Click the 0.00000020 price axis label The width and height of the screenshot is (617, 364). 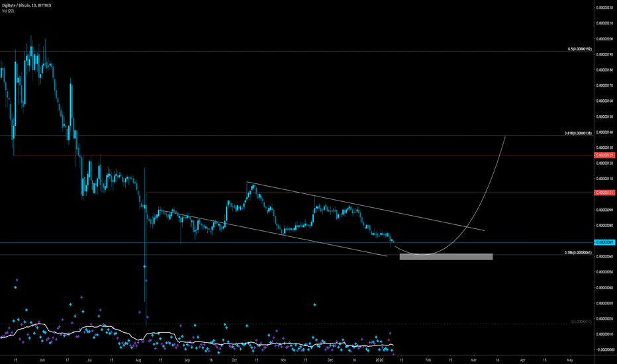click(605, 319)
